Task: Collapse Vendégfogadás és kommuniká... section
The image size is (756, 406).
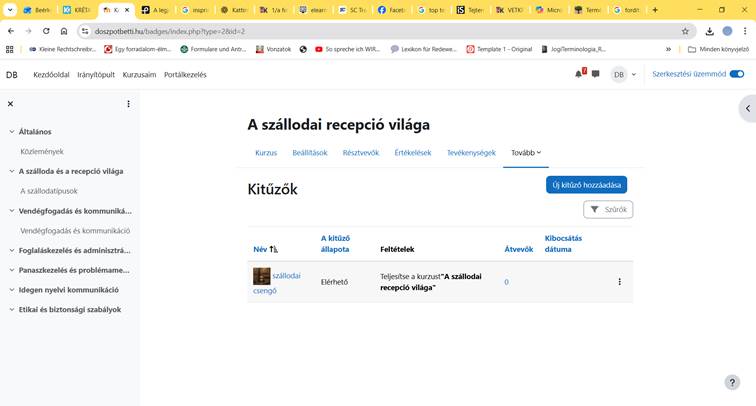Action: coord(12,211)
